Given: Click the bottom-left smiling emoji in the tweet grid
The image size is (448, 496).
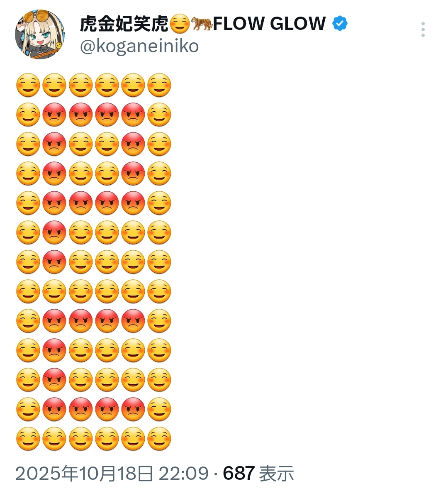Looking at the screenshot, I should coord(28,439).
